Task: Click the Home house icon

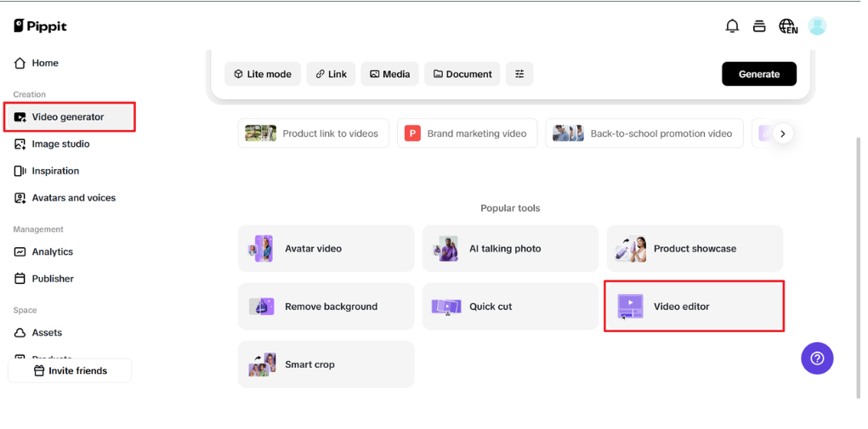Action: (x=20, y=63)
